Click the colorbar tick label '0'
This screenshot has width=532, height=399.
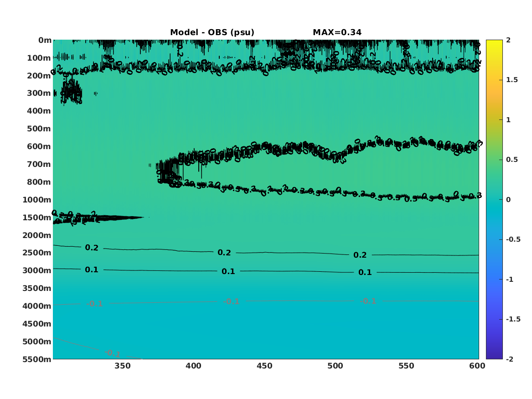click(508, 200)
